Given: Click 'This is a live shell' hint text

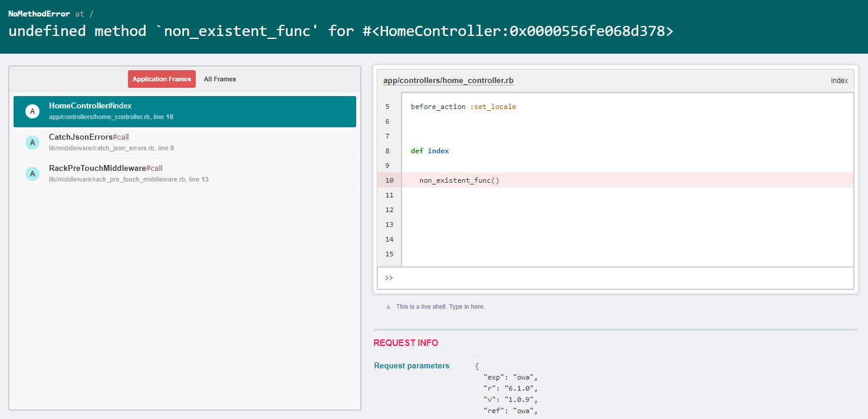Looking at the screenshot, I should tap(440, 307).
